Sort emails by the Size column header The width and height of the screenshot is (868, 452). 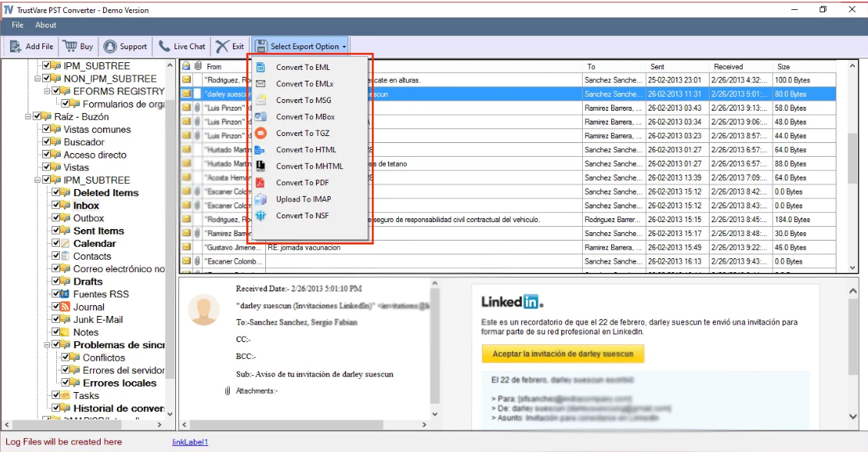point(803,66)
